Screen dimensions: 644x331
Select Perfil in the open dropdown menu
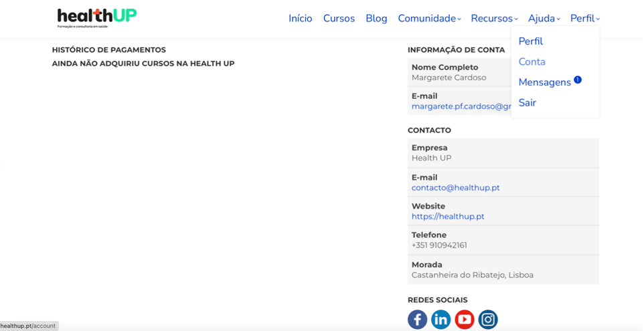(x=530, y=41)
